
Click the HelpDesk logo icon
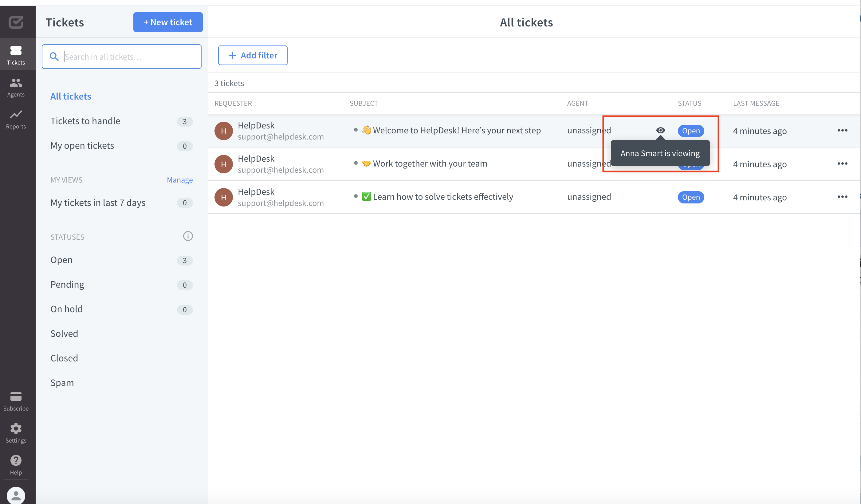pos(16,22)
